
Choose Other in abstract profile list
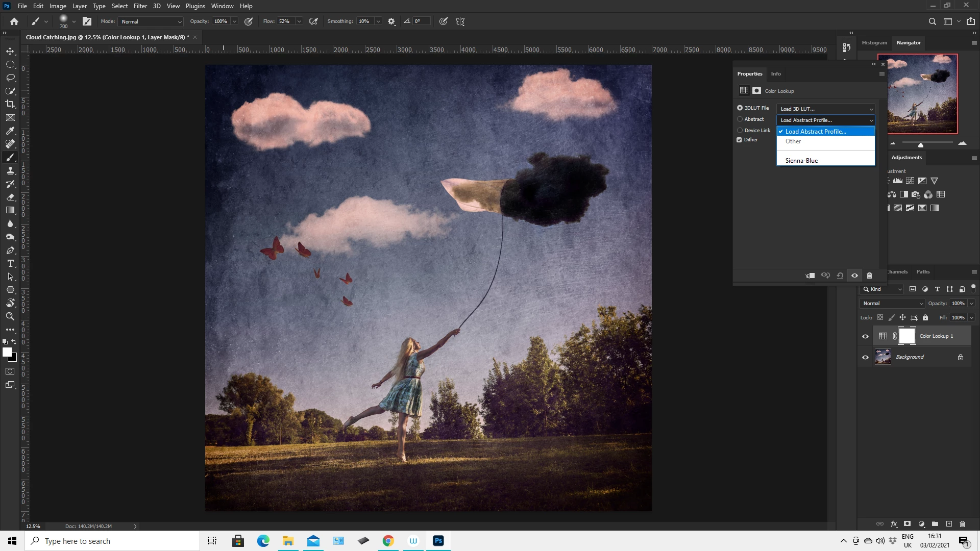(793, 141)
